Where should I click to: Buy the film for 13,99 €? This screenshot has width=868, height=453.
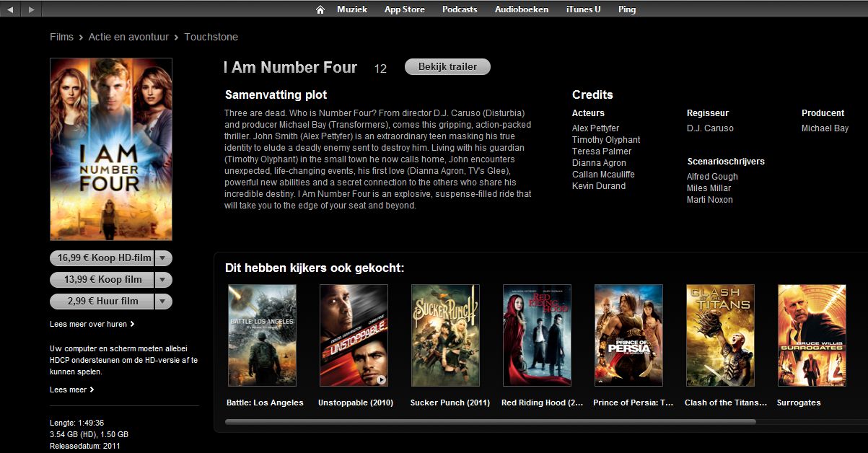coord(102,279)
